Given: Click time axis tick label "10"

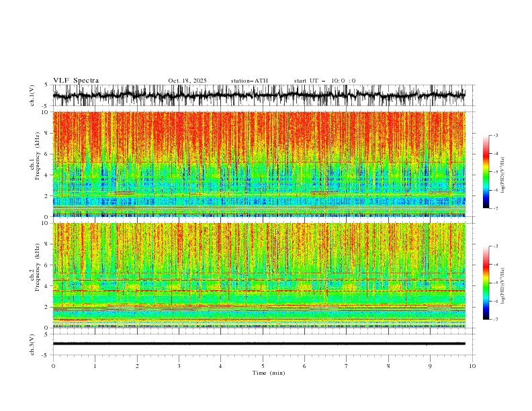Looking at the screenshot, I should click(x=472, y=366).
